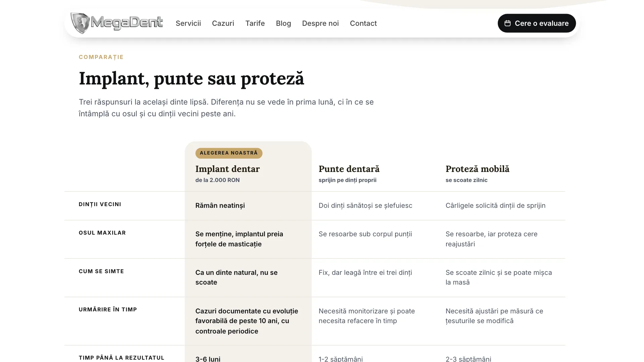
Task: Click the cell Se scoate zilnic și se poate mișca
Action: click(499, 277)
